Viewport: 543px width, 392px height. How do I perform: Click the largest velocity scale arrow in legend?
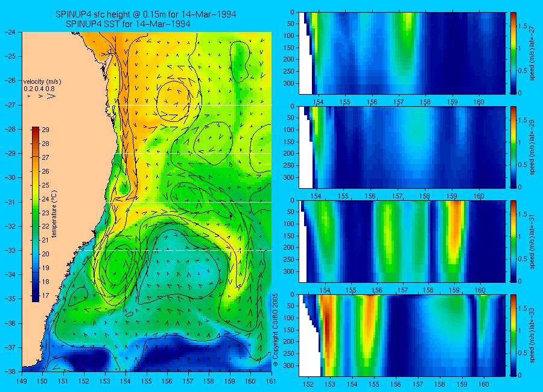pyautogui.click(x=51, y=96)
